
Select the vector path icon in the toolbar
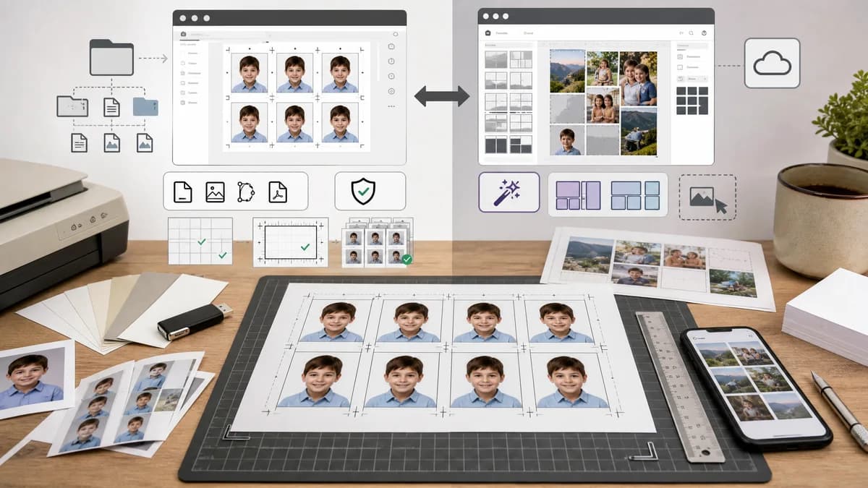tap(246, 192)
